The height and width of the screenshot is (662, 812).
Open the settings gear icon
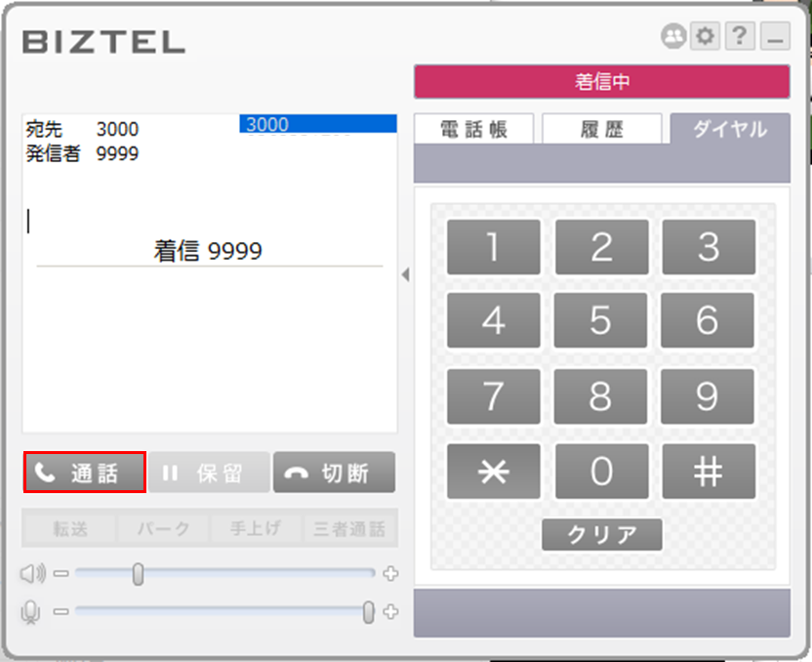(x=705, y=36)
